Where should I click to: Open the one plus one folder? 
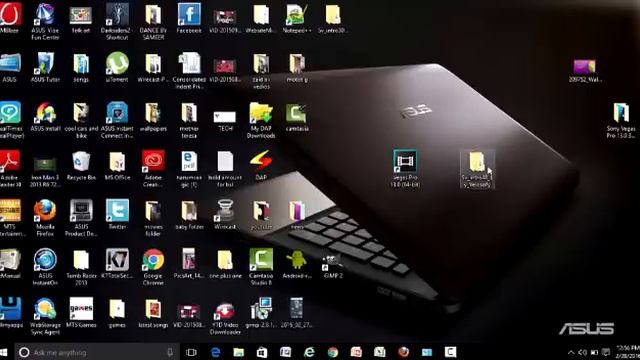pyautogui.click(x=225, y=264)
